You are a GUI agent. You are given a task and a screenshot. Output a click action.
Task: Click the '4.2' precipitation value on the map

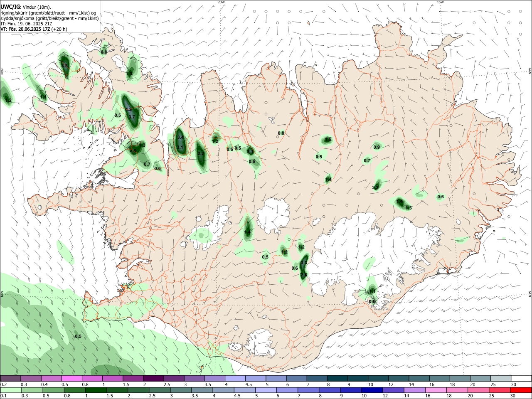click(x=128, y=109)
